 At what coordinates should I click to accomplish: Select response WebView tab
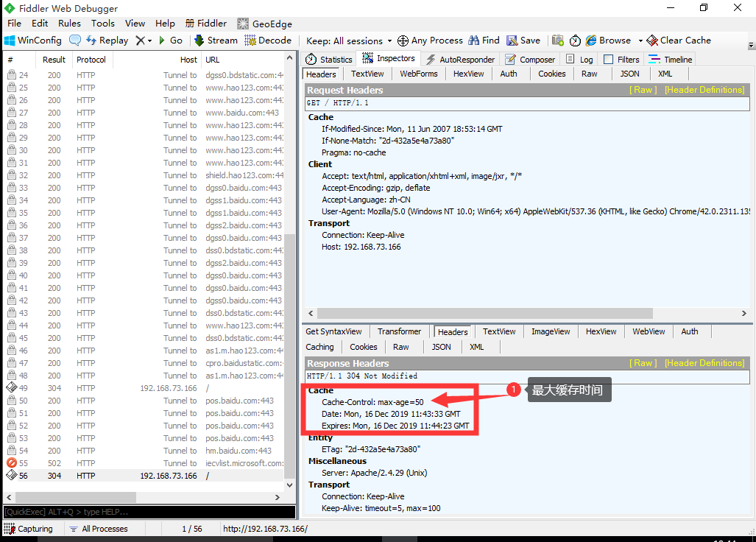click(649, 332)
